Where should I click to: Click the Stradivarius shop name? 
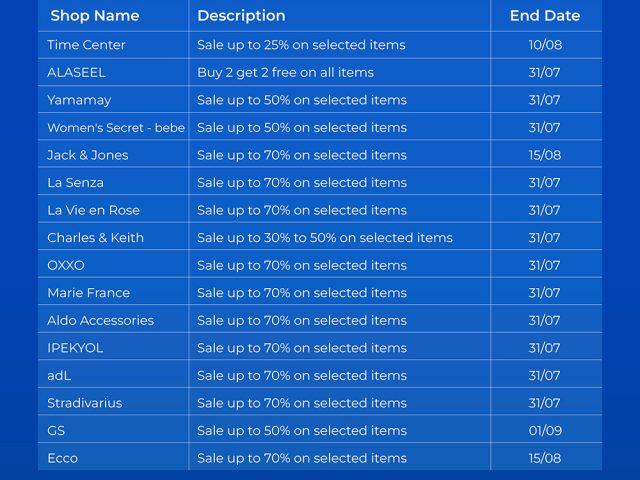pyautogui.click(x=84, y=403)
